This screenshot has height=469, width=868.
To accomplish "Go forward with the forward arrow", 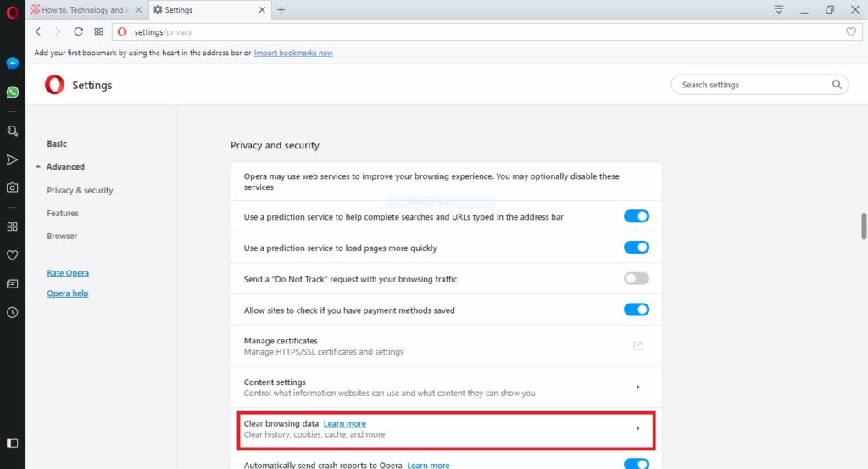I will coord(58,31).
